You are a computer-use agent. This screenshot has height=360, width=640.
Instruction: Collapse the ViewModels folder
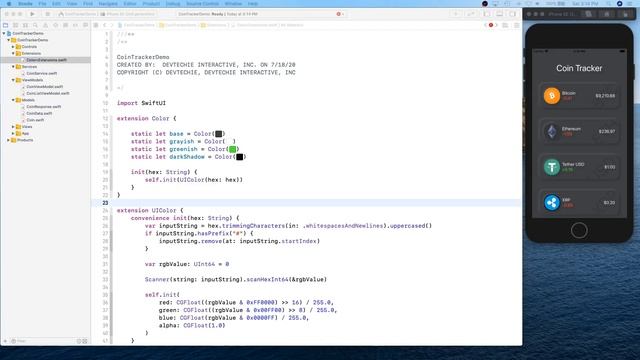13,80
